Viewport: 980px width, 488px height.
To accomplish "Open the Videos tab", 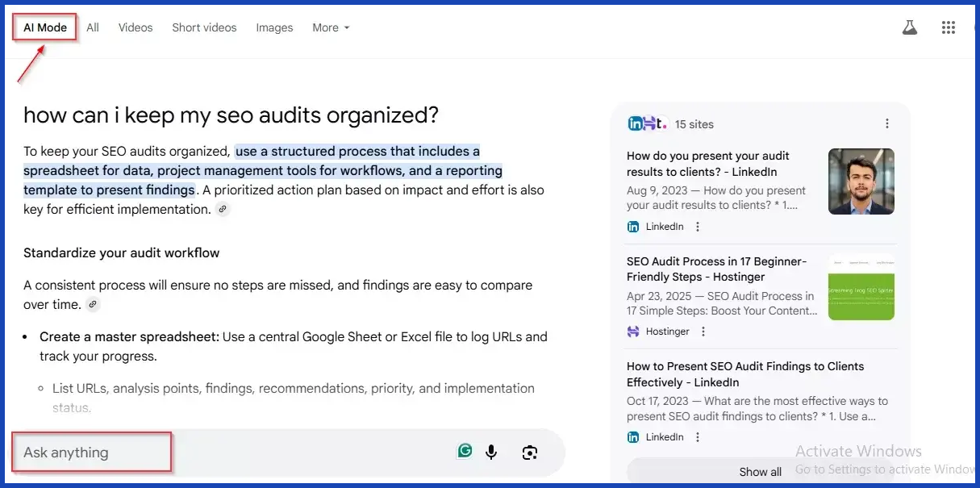I will point(136,27).
